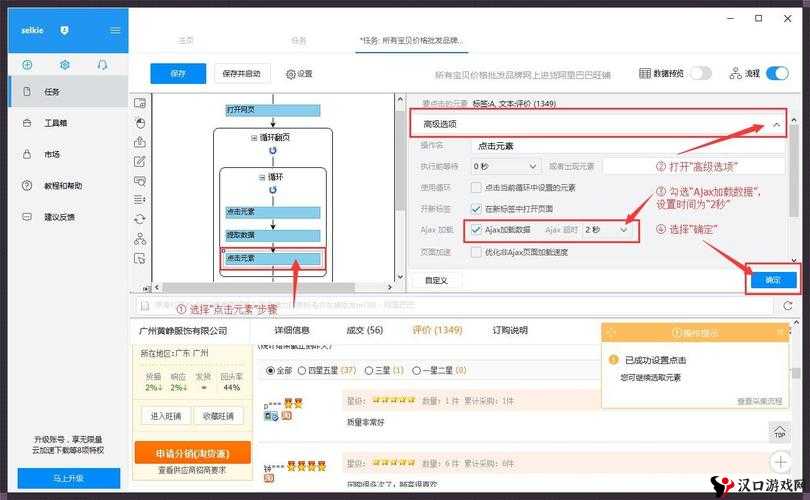Switch to the middle 任务 tab
810x500 pixels.
click(299, 40)
